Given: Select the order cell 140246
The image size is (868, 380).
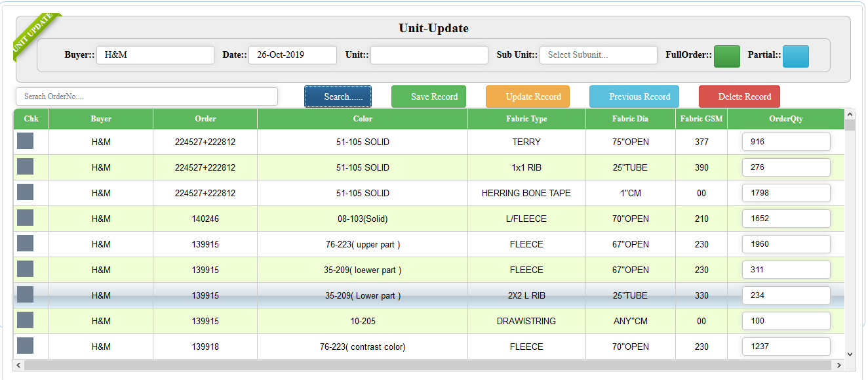Looking at the screenshot, I should [205, 219].
